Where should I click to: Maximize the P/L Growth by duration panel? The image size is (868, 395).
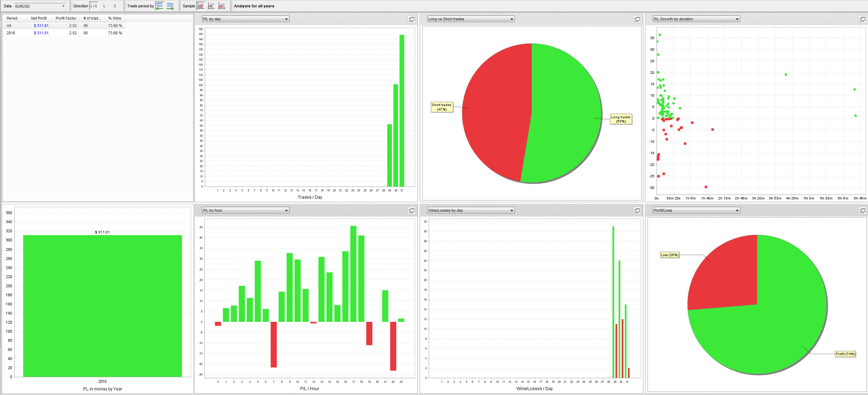(x=862, y=19)
